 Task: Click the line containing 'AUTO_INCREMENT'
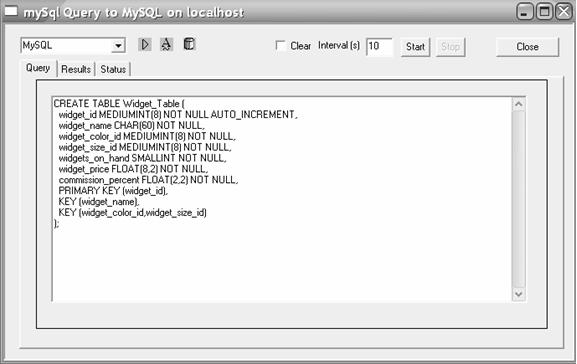(x=178, y=115)
